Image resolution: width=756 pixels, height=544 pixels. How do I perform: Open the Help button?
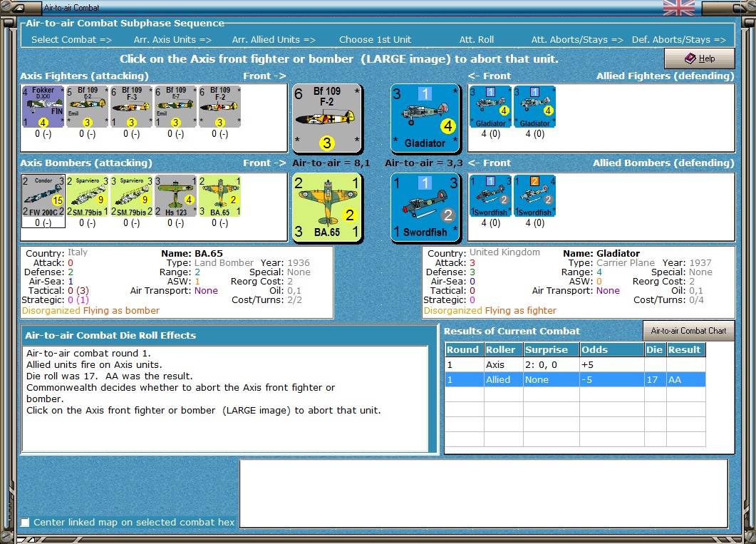coord(700,58)
